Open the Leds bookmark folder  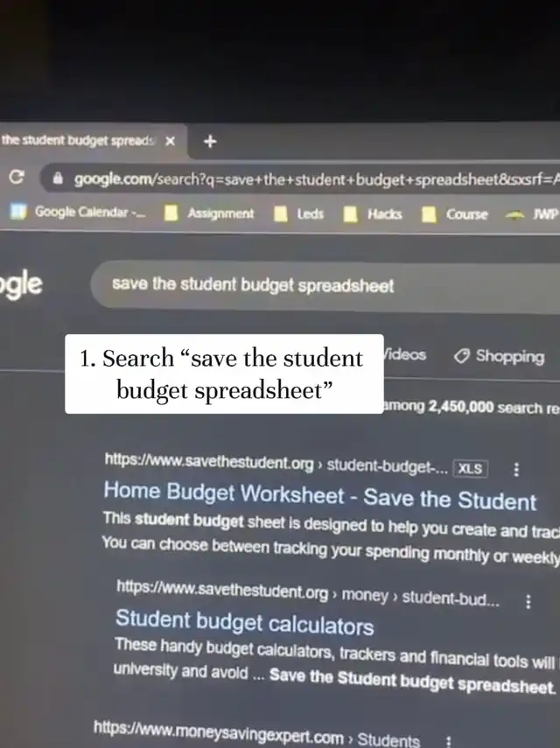pos(298,213)
